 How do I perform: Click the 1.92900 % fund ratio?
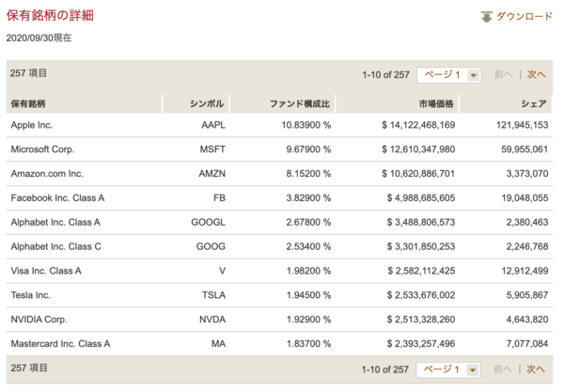308,320
